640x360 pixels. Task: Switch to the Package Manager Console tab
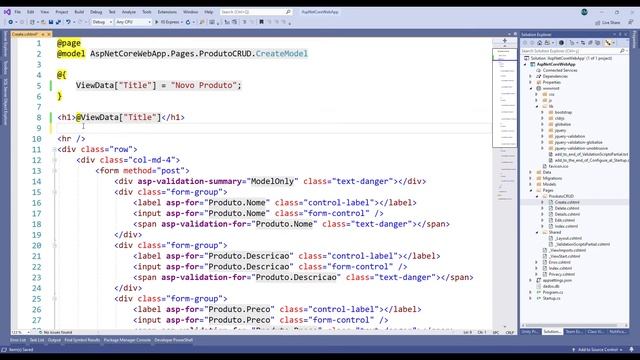pos(127,340)
